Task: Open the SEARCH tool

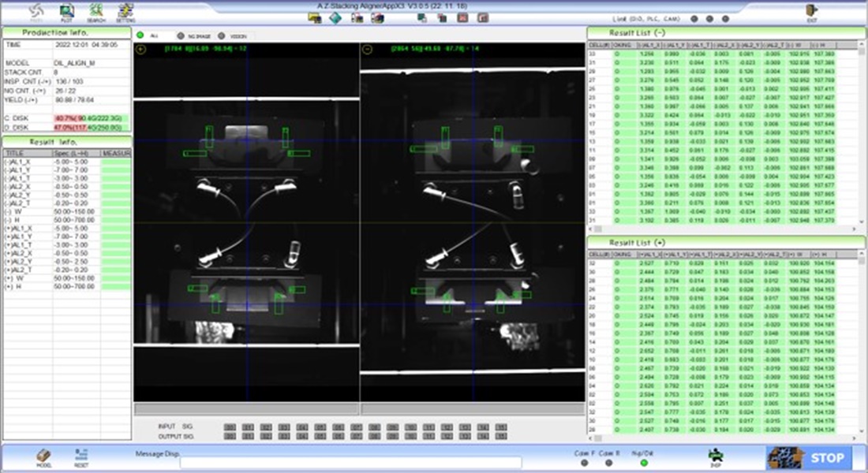Action: [96, 12]
